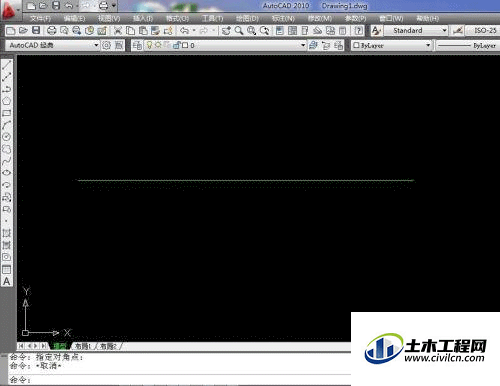
Task: Click the Workspace Settings gear icon
Action: click(x=106, y=45)
